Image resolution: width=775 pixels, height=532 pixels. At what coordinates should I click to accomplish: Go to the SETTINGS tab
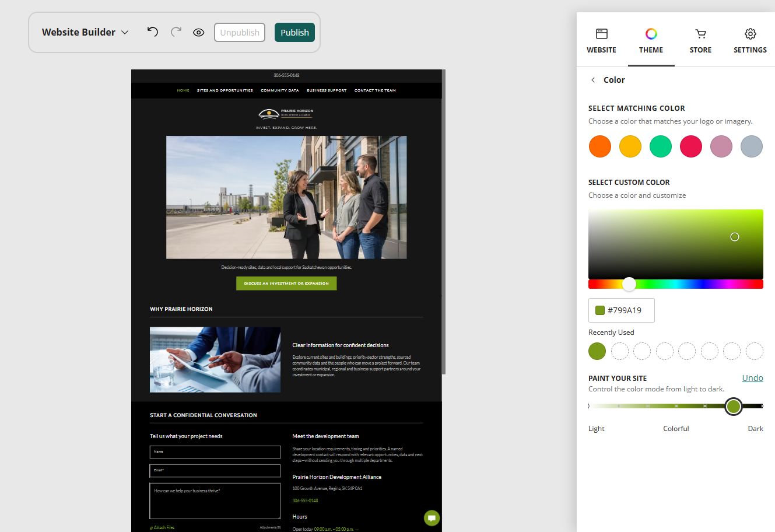point(750,41)
